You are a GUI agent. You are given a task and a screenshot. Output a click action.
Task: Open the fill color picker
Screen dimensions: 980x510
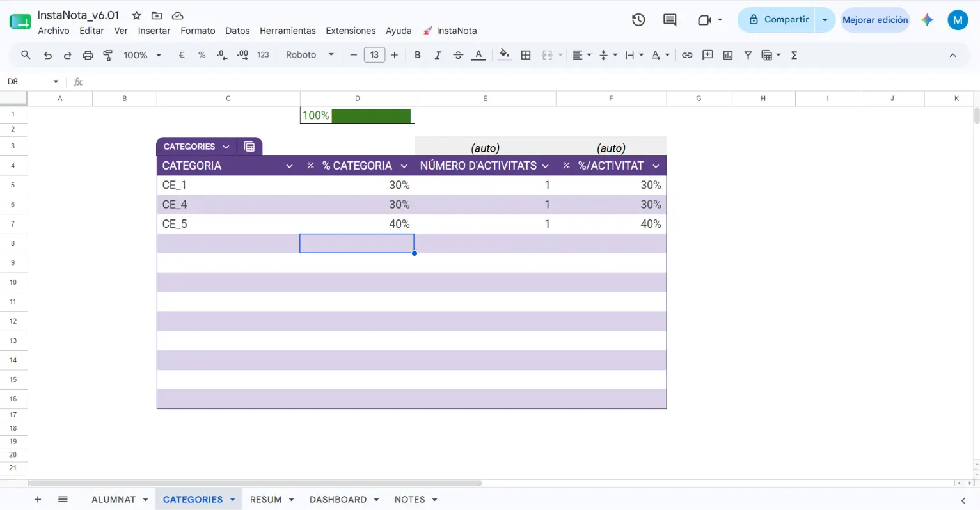[504, 55]
